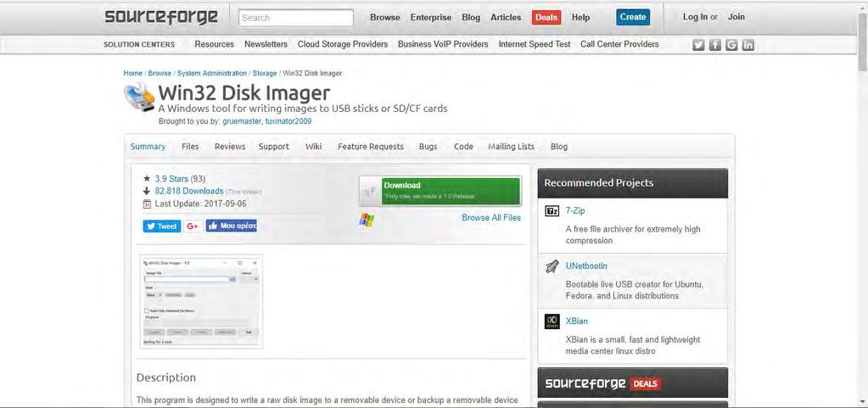Click the 7-Zip project icon
Screen dimensions: 868x408
552,211
